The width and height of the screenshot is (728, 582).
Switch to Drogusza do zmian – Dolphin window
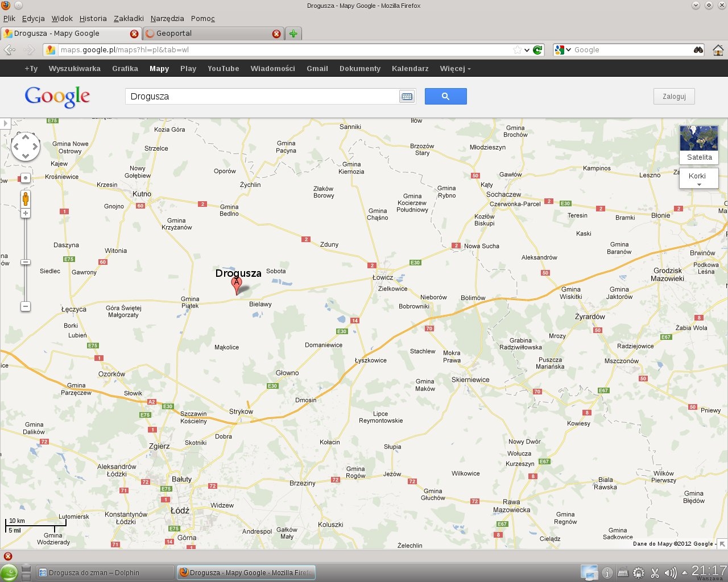105,572
